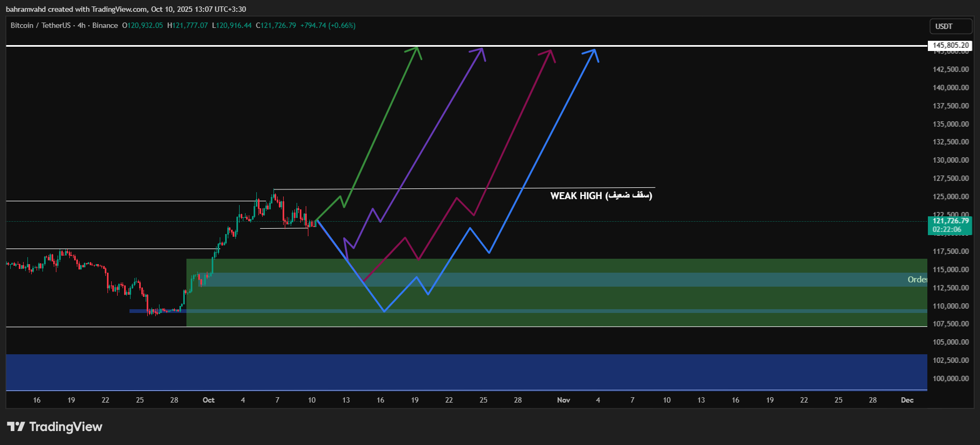Click the Nov label on time axis

pyautogui.click(x=564, y=400)
